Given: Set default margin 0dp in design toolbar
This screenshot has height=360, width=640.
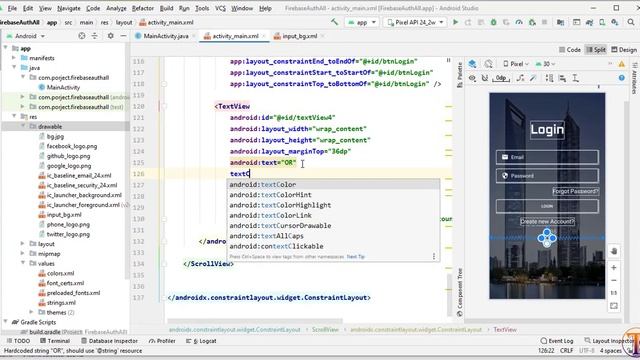Looking at the screenshot, I should [501, 78].
